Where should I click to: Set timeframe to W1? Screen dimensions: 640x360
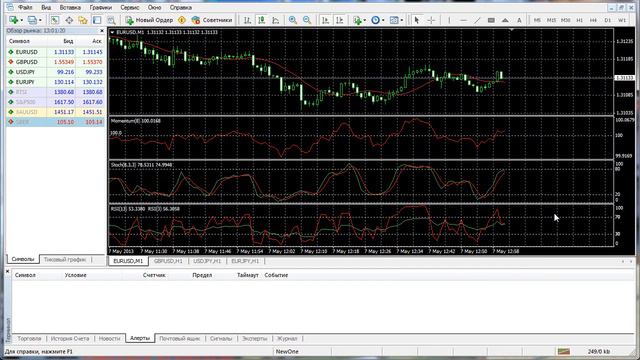pyautogui.click(x=622, y=20)
